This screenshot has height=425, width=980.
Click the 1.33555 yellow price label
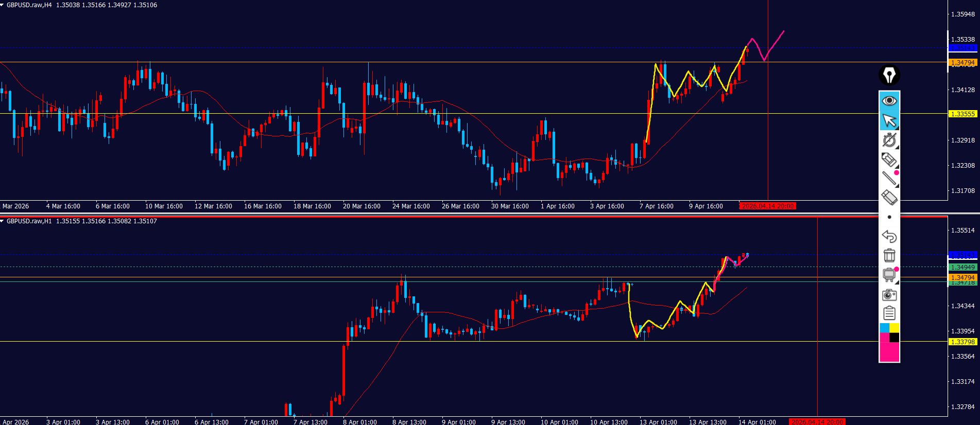pos(962,114)
